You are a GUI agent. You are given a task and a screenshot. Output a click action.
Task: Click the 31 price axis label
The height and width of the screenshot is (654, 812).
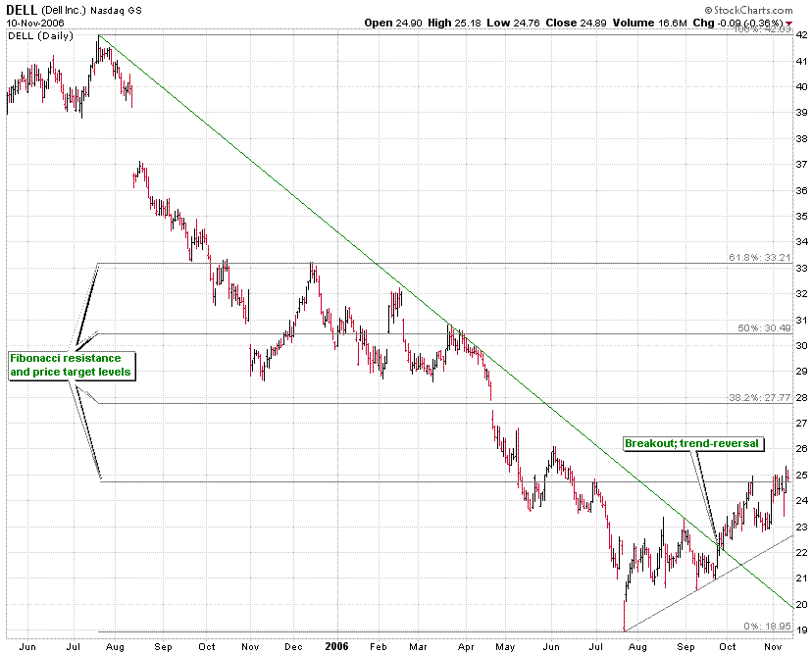tap(801, 320)
